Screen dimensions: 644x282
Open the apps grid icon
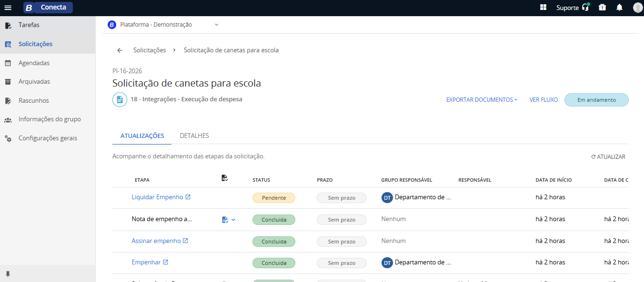coord(543,8)
